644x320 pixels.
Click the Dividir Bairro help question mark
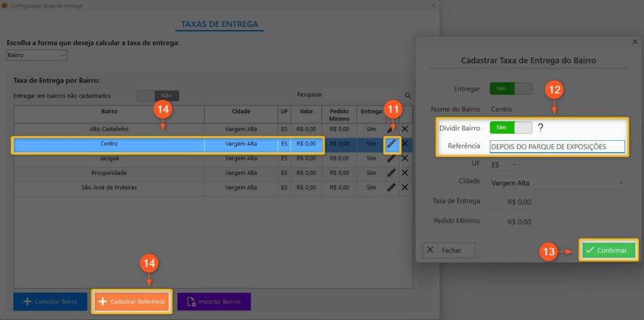[x=540, y=128]
